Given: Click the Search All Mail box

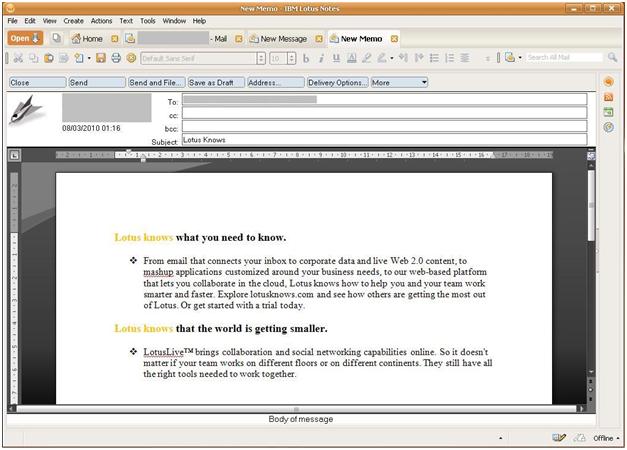Looking at the screenshot, I should click(564, 58).
